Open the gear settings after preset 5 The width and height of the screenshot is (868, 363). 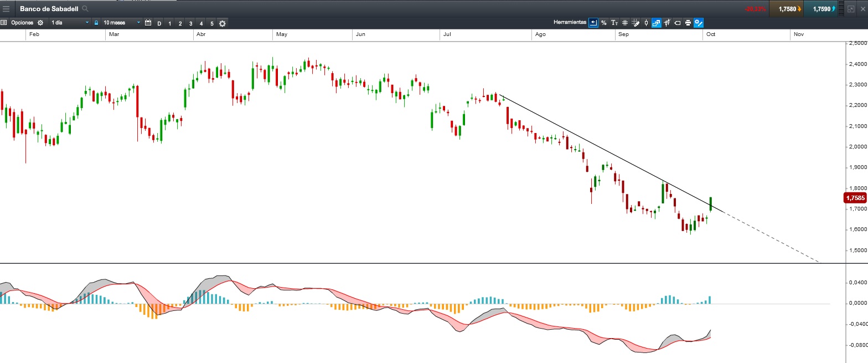point(223,23)
